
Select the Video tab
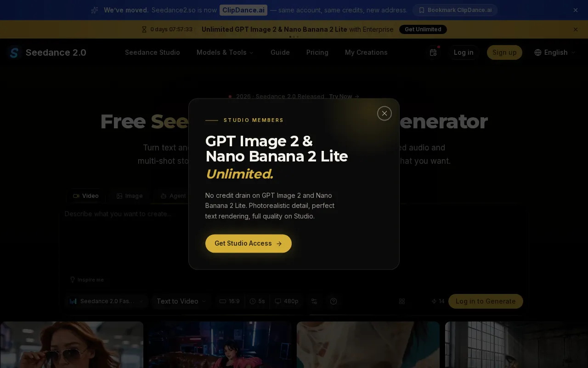click(x=86, y=196)
